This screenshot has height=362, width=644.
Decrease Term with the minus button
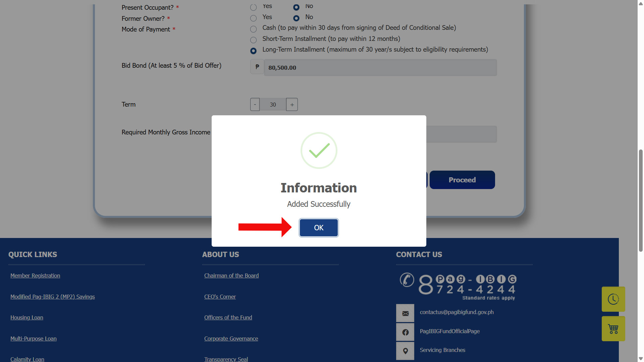[255, 105]
